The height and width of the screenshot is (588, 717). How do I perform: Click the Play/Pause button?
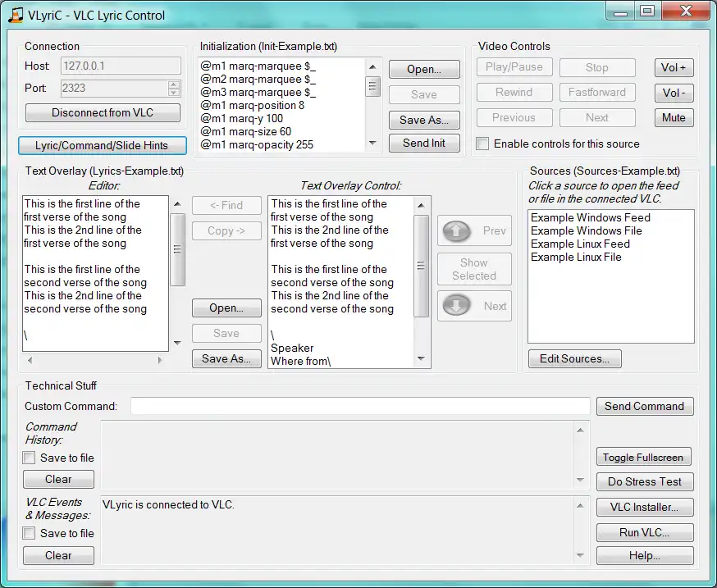click(514, 67)
